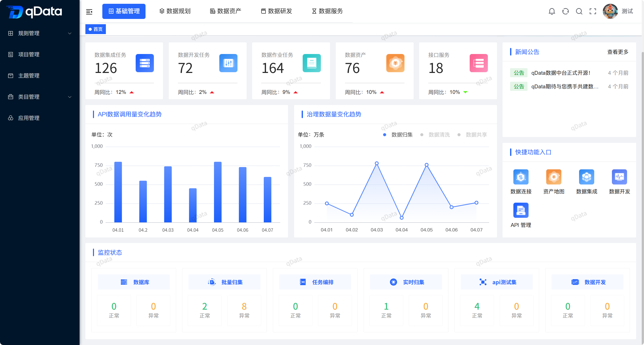Click 批量归集 异常 count 8
Image resolution: width=644 pixels, height=345 pixels.
pos(244,306)
